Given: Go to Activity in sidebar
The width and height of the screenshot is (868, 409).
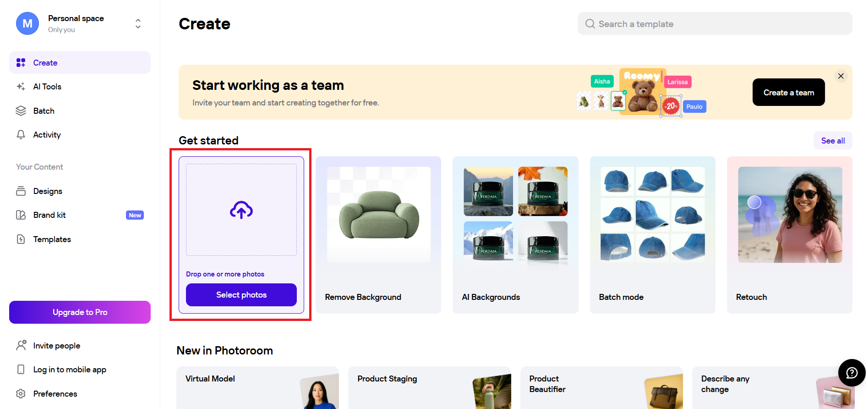Looking at the screenshot, I should pyautogui.click(x=80, y=135).
